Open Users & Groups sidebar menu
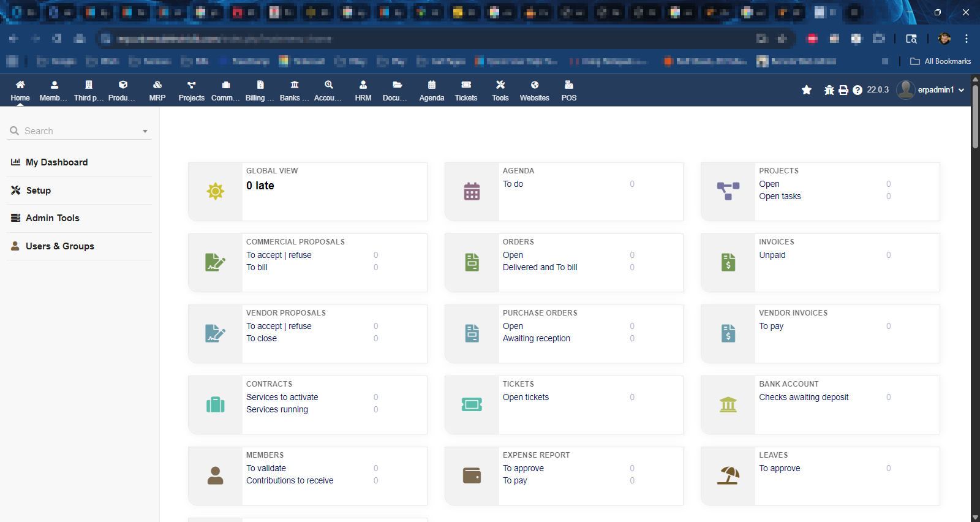This screenshot has width=980, height=522. point(59,246)
